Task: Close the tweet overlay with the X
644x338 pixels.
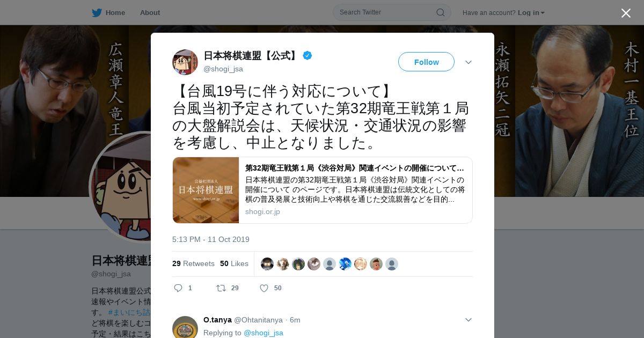Action: [626, 13]
